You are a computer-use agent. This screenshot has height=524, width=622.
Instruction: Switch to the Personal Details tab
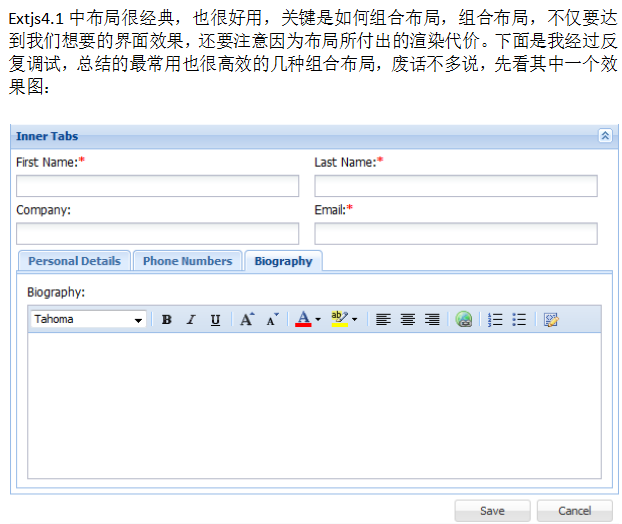coord(74,261)
